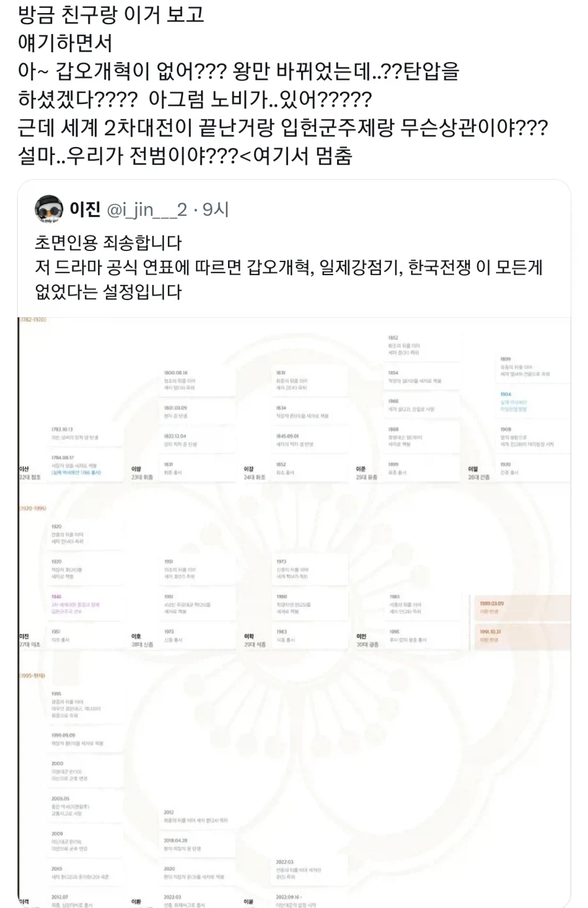Select the 이엘 26대 건종 label

[477, 471]
